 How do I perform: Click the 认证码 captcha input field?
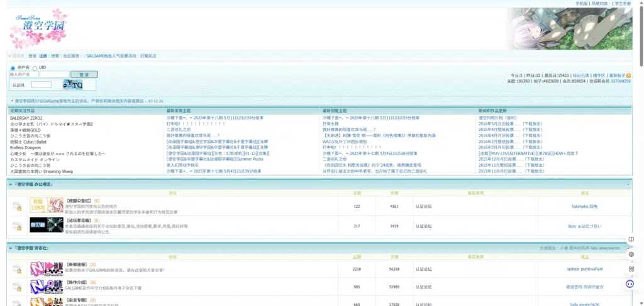[x=42, y=85]
